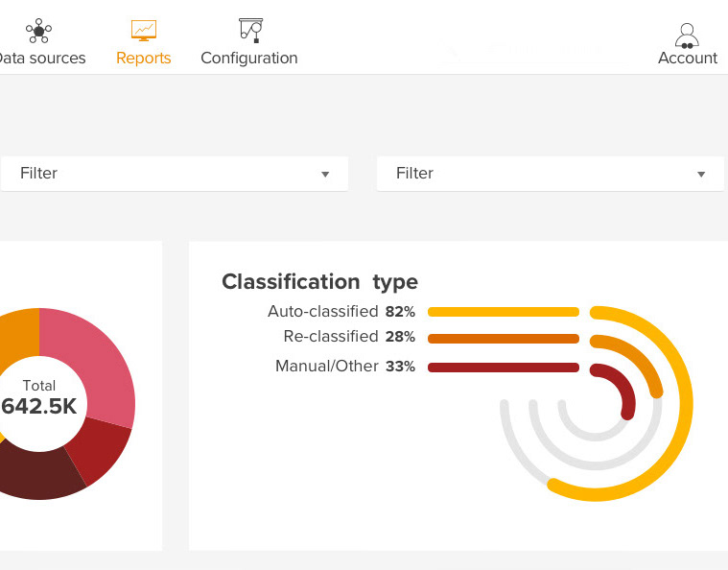Select the Data sources menu label
The height and width of the screenshot is (570, 728).
(42, 59)
